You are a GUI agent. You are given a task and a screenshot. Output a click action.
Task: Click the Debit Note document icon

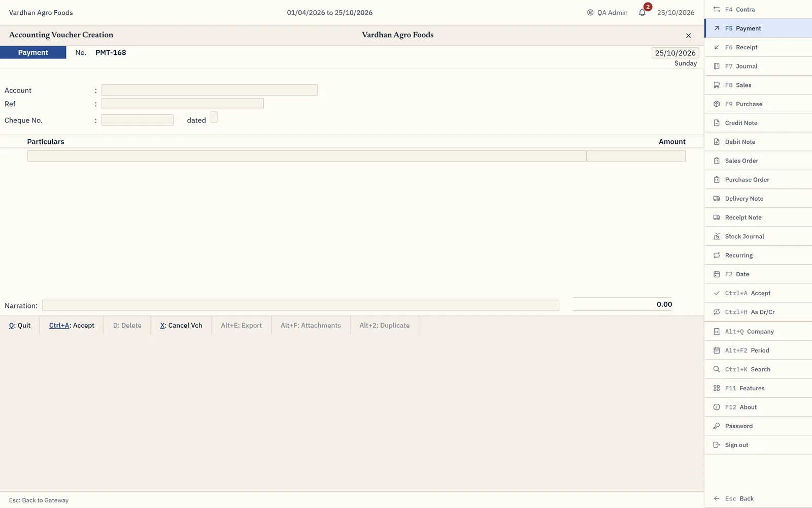717,142
